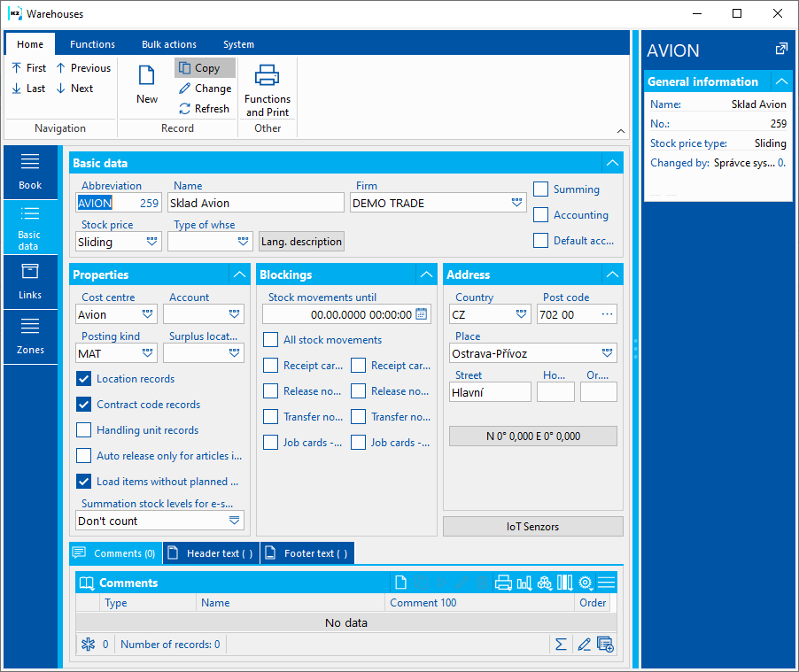Viewport: 799px width, 672px height.
Task: Switch to the Bulk actions ribbon tab
Action: (169, 44)
